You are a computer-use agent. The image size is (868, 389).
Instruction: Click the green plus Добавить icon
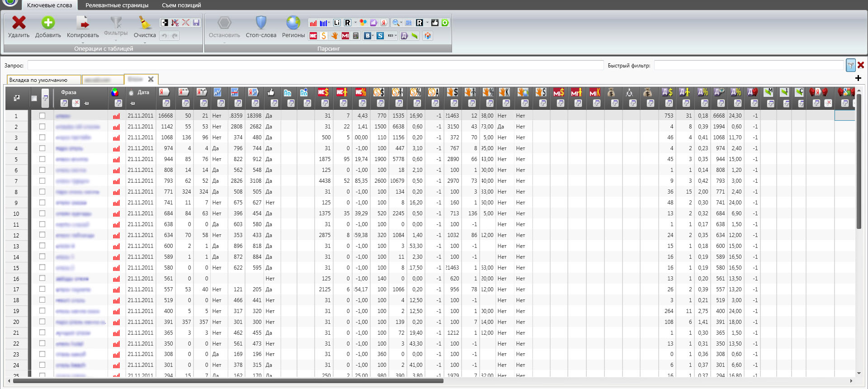(48, 23)
